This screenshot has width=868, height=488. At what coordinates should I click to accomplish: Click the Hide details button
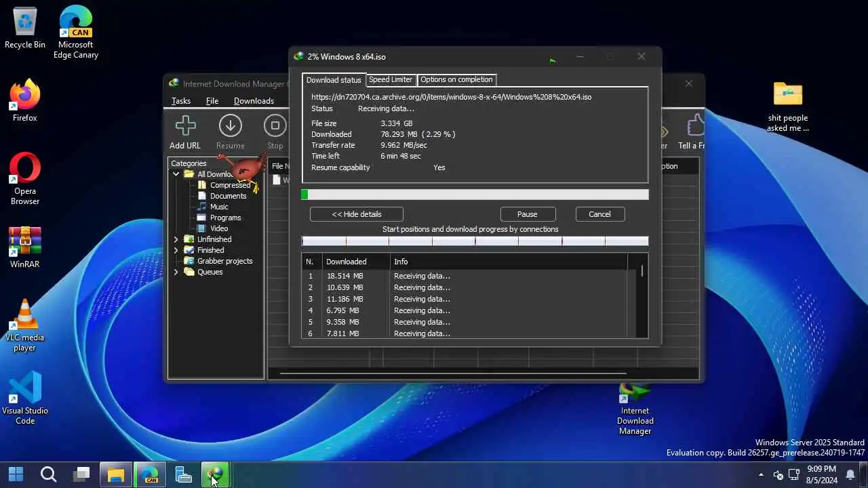(357, 214)
